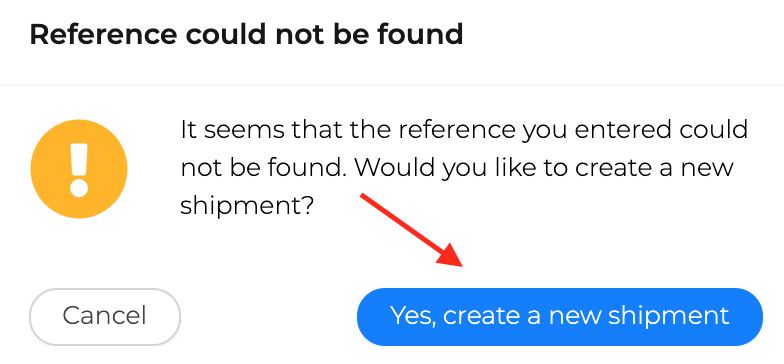Click the red annotation arrow
Image resolution: width=784 pixels, height=364 pixels.
coord(412,230)
